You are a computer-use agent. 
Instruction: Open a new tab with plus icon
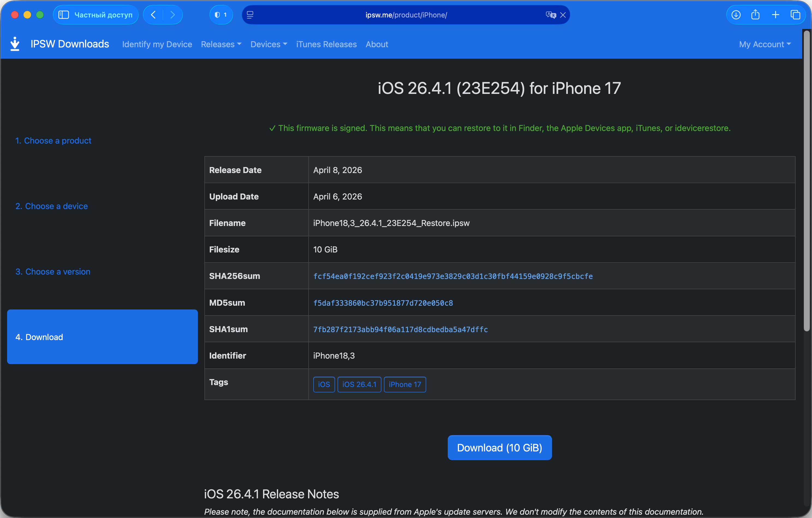coord(775,15)
